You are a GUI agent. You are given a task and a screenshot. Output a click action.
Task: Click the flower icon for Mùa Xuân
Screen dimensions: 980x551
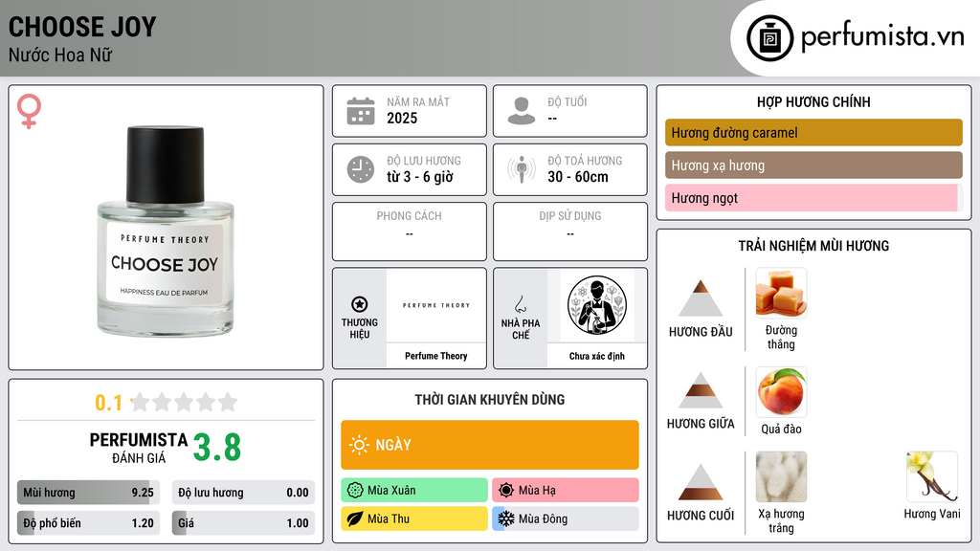[x=355, y=491]
